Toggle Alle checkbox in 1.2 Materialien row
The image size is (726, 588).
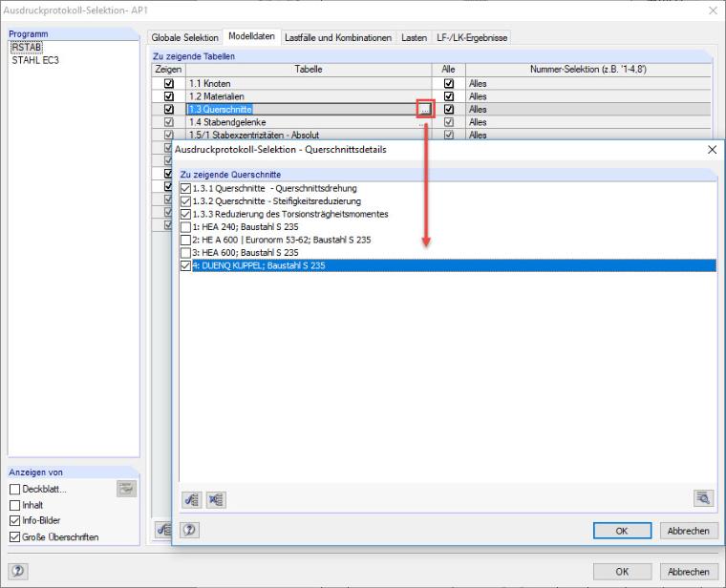click(449, 96)
